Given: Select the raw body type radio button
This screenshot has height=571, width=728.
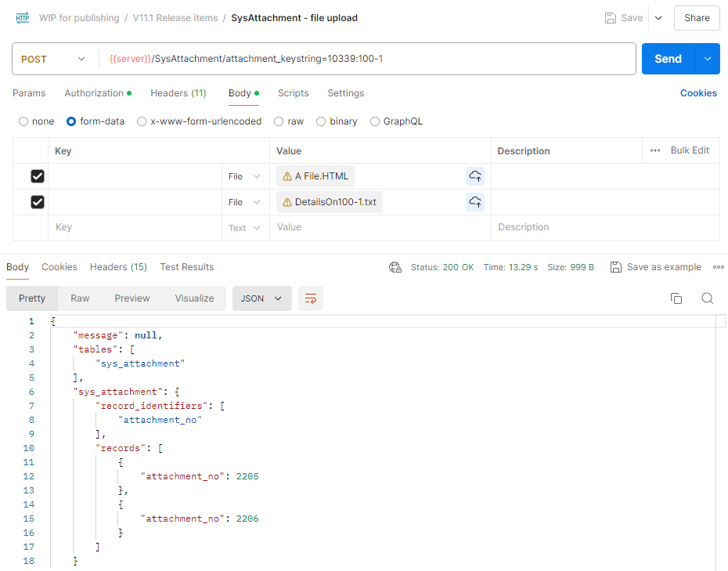Looking at the screenshot, I should (279, 121).
